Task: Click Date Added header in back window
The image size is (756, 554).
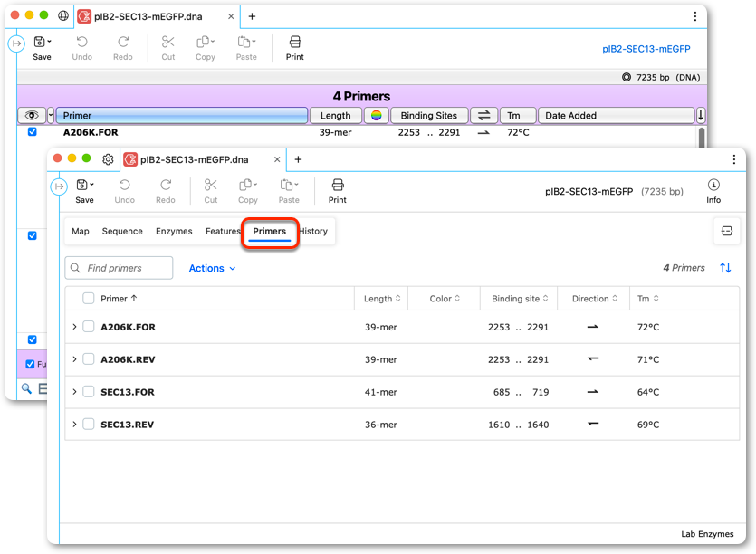Action: 616,115
